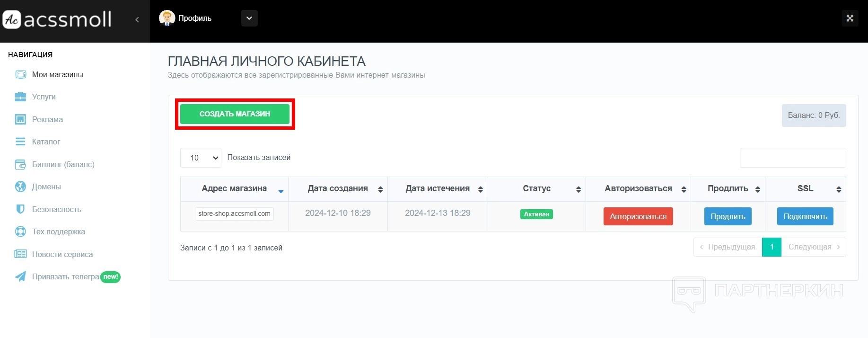Screen dimensions: 868x338
Task: Open Биллинг (баланс) menu item
Action: 63,164
